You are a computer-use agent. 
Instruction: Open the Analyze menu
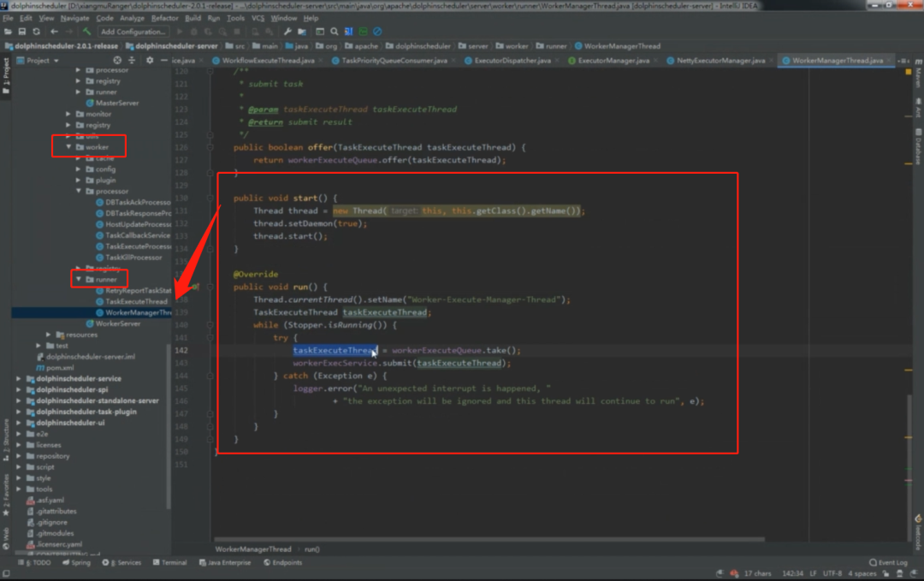click(132, 18)
